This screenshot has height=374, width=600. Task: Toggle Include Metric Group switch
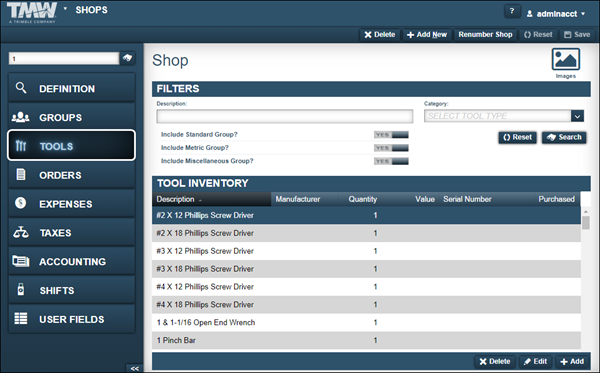(391, 148)
